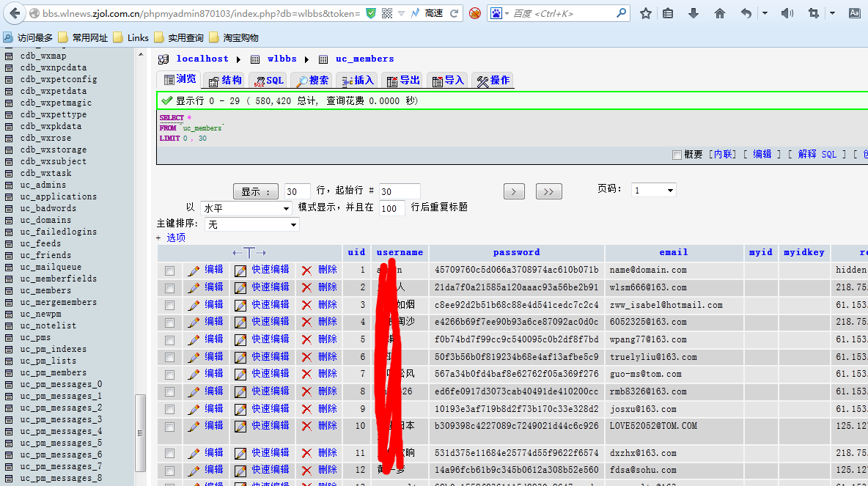Switch to the 结构 structure tab
The image size is (868, 486).
pyautogui.click(x=225, y=81)
